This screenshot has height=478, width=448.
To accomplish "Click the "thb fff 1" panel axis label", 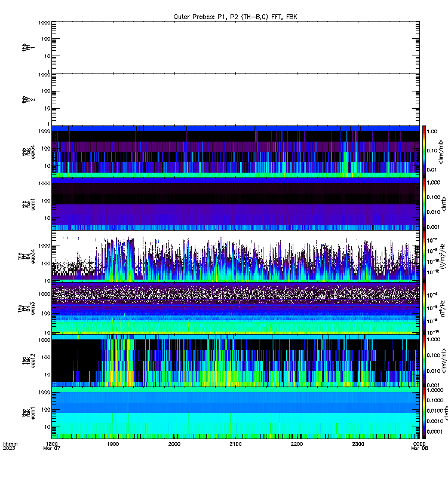I will tap(28, 47).
